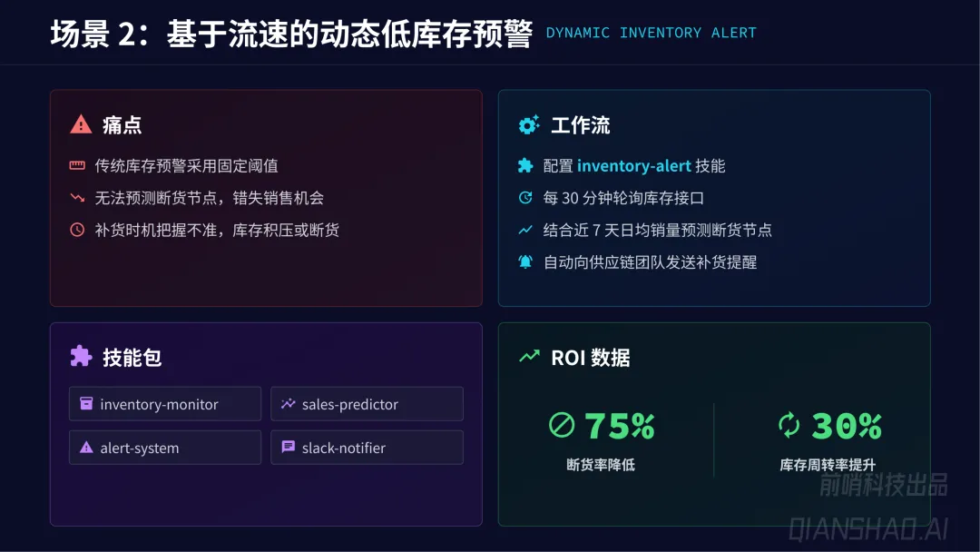Select the sales-predictor skill chip

pyautogui.click(x=367, y=404)
